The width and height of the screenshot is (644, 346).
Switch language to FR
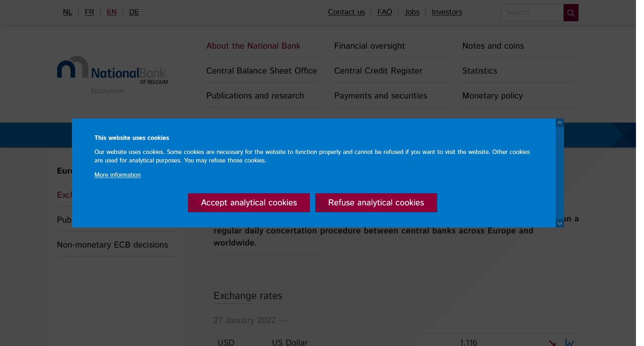[x=90, y=12]
